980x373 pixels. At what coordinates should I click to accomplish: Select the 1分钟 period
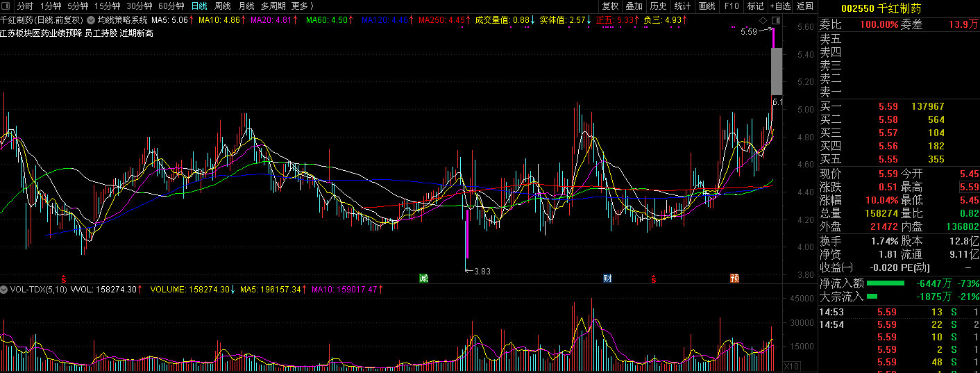51,6
